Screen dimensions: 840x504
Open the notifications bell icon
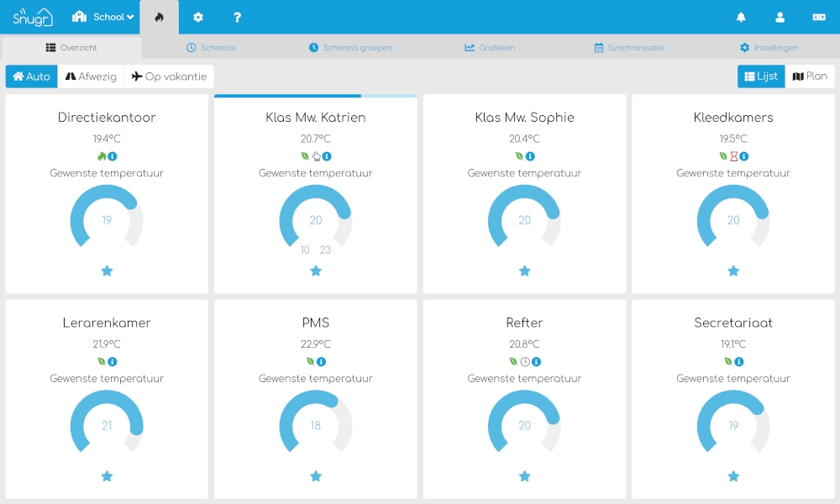click(741, 17)
